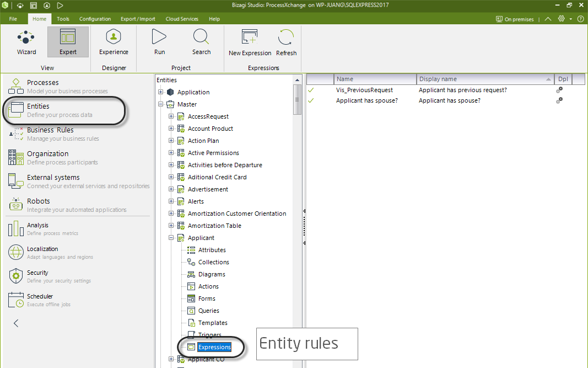Select Attributes under Applicant
This screenshot has height=368, width=588.
click(x=212, y=250)
